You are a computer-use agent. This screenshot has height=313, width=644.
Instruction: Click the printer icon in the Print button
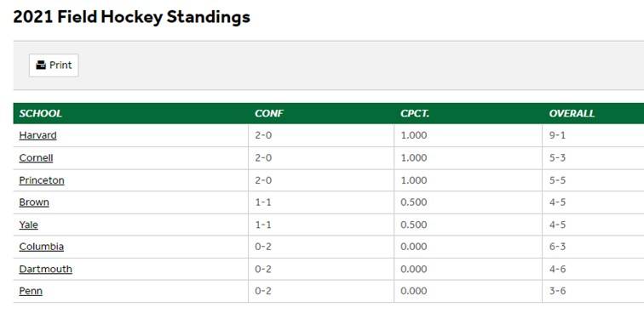(41, 65)
